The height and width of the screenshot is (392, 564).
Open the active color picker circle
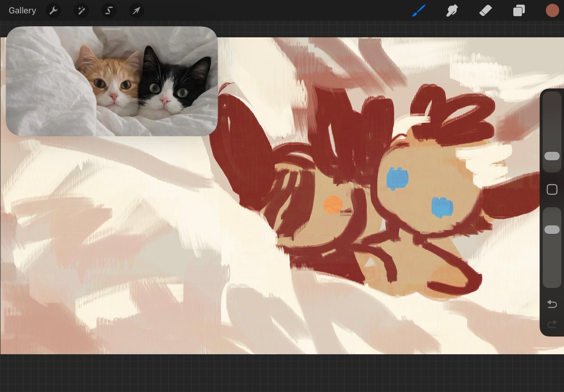(x=552, y=10)
